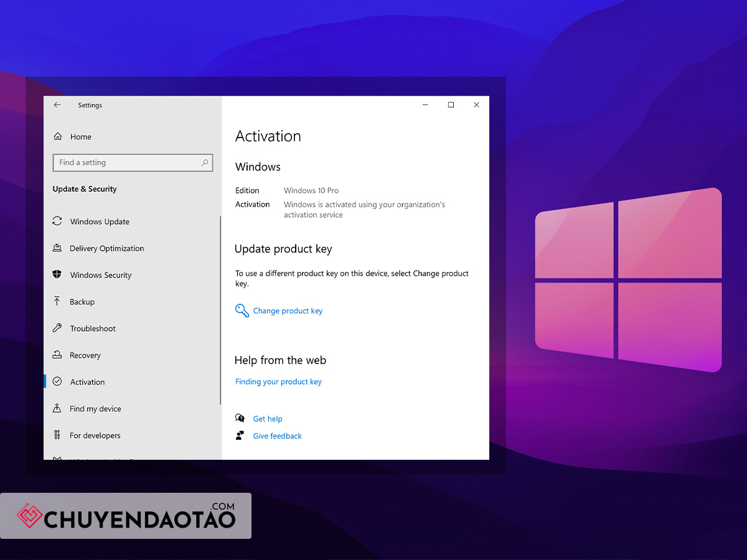Open the Windows Update section
Image resolution: width=747 pixels, height=560 pixels.
(x=100, y=222)
